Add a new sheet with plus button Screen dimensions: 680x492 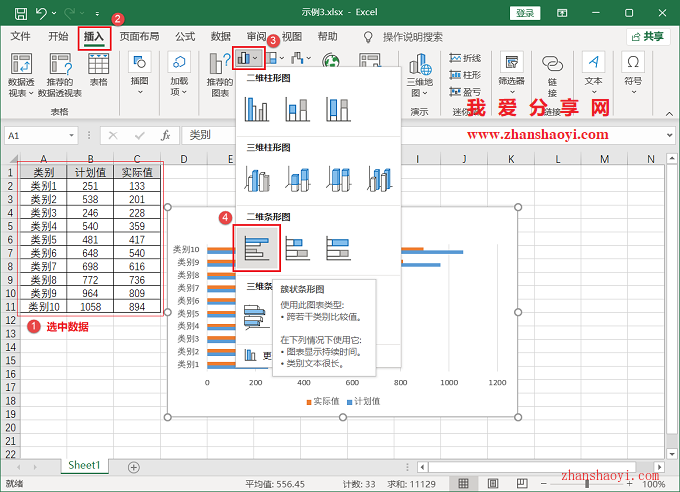click(134, 467)
